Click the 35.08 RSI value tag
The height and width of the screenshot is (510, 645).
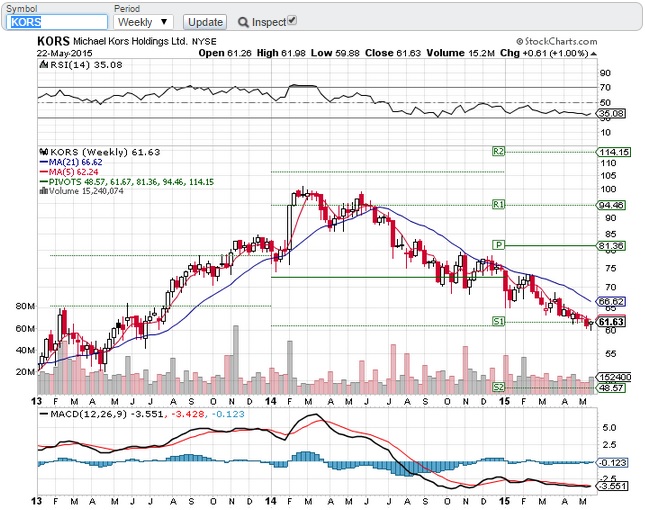tap(611, 113)
